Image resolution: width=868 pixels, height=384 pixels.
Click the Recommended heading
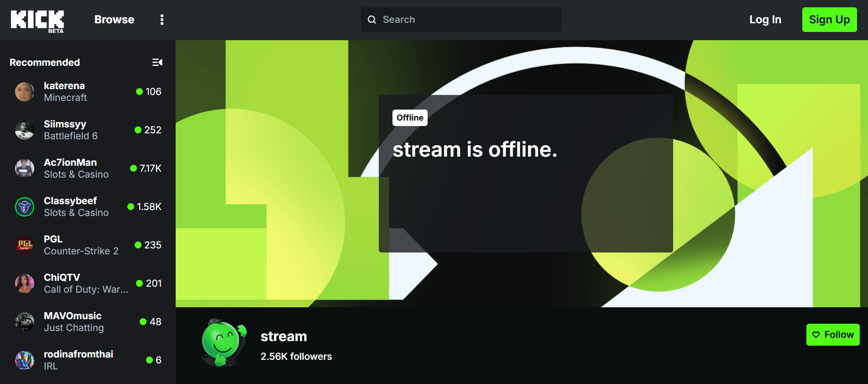[45, 63]
